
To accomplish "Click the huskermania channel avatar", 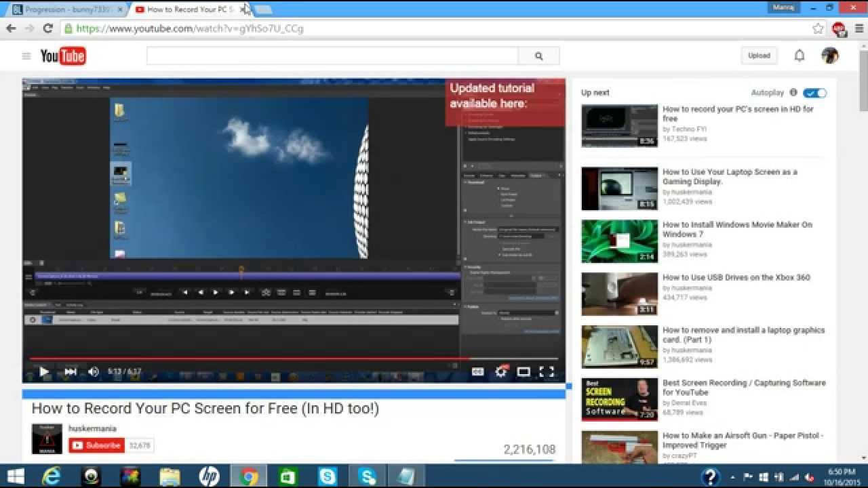I will [x=47, y=439].
